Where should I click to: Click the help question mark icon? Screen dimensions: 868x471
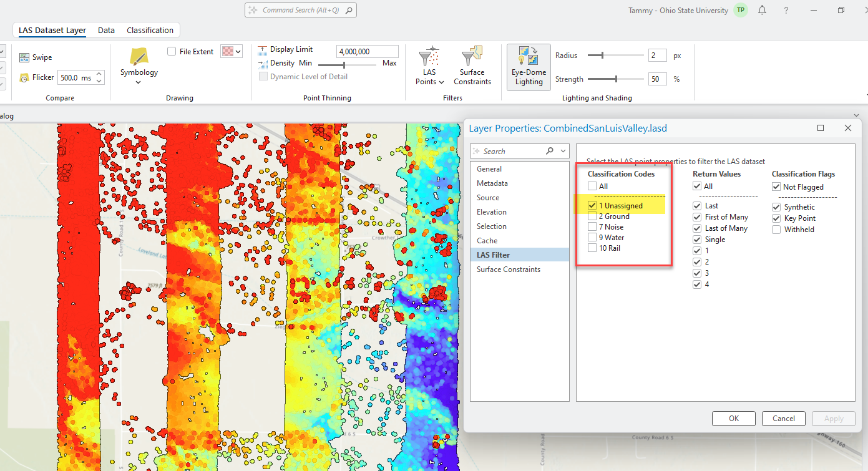[786, 10]
